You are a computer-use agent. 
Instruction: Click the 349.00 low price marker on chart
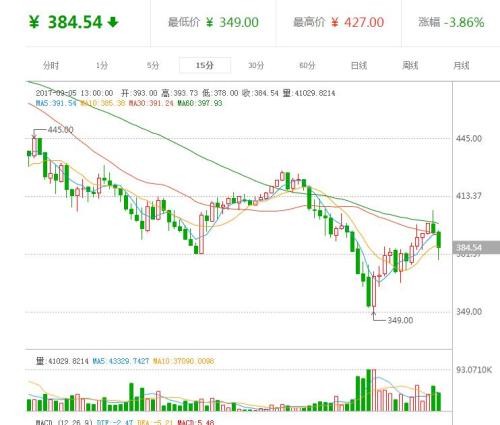coord(400,320)
